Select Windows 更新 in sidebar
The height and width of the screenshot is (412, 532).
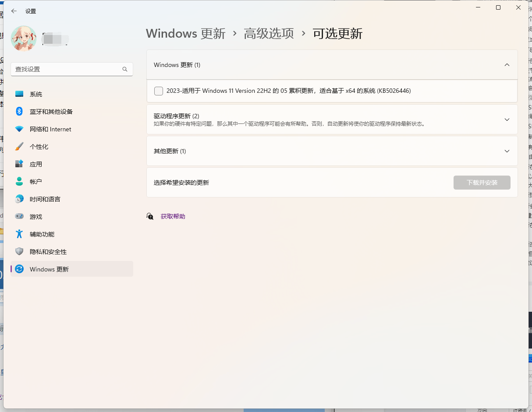pos(72,269)
